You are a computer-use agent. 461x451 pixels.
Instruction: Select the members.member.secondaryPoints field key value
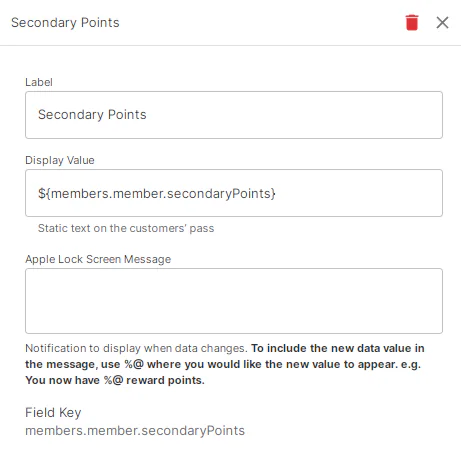pos(135,431)
